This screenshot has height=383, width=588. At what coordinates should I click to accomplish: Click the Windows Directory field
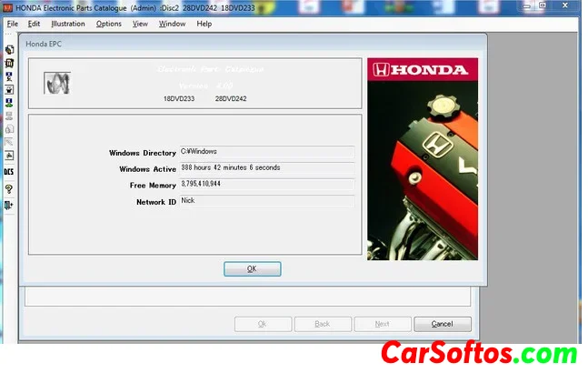coord(265,152)
